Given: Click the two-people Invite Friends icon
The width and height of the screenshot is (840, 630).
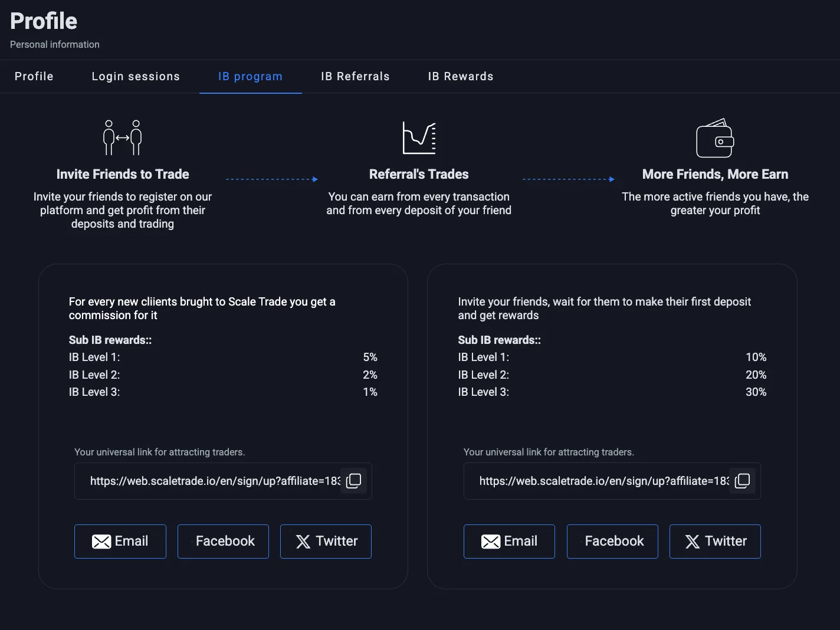Looking at the screenshot, I should click(x=123, y=138).
